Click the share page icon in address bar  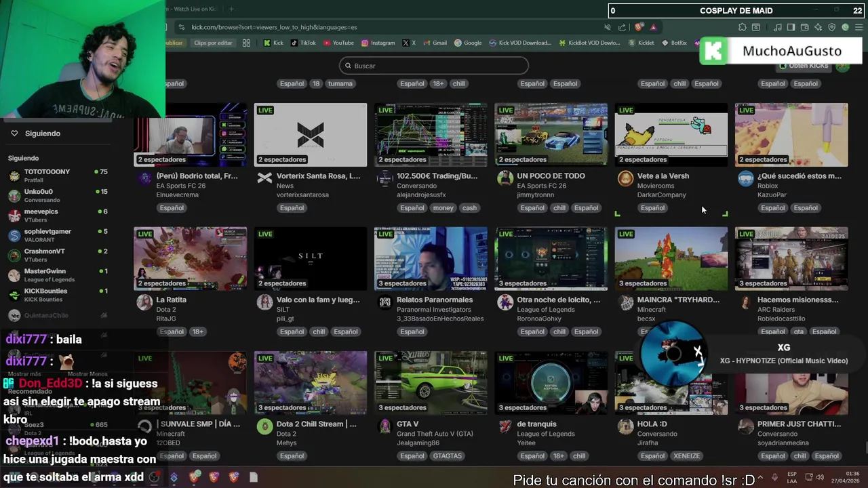click(622, 27)
